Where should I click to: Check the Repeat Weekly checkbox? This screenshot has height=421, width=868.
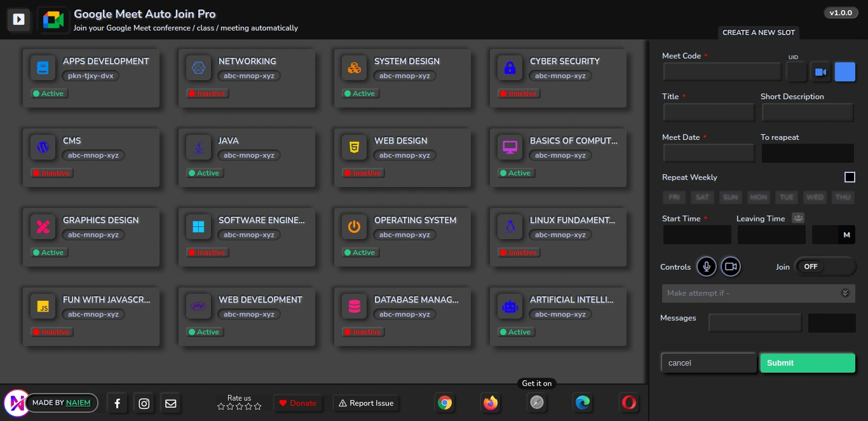850,177
